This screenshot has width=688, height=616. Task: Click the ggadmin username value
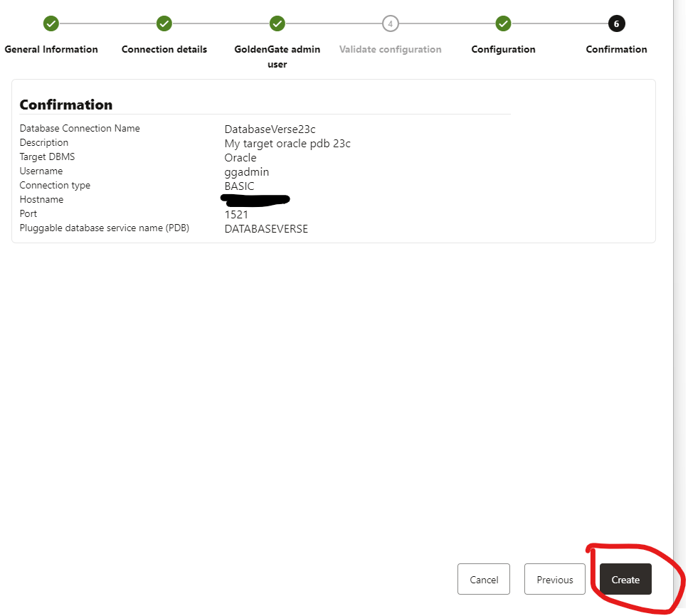tap(246, 171)
